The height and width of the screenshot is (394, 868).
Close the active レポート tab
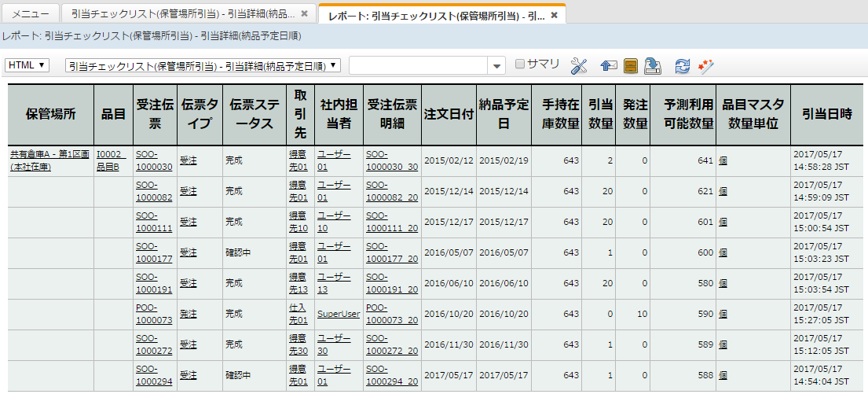click(554, 15)
